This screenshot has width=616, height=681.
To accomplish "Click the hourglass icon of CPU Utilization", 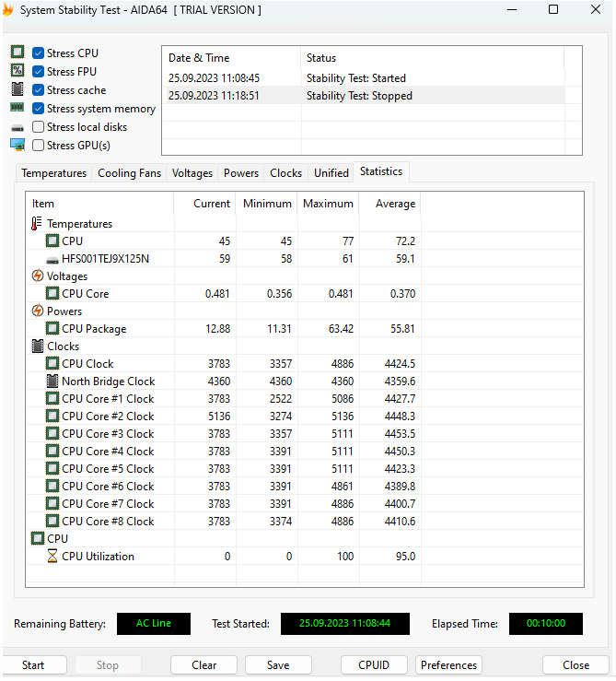I will [x=52, y=556].
